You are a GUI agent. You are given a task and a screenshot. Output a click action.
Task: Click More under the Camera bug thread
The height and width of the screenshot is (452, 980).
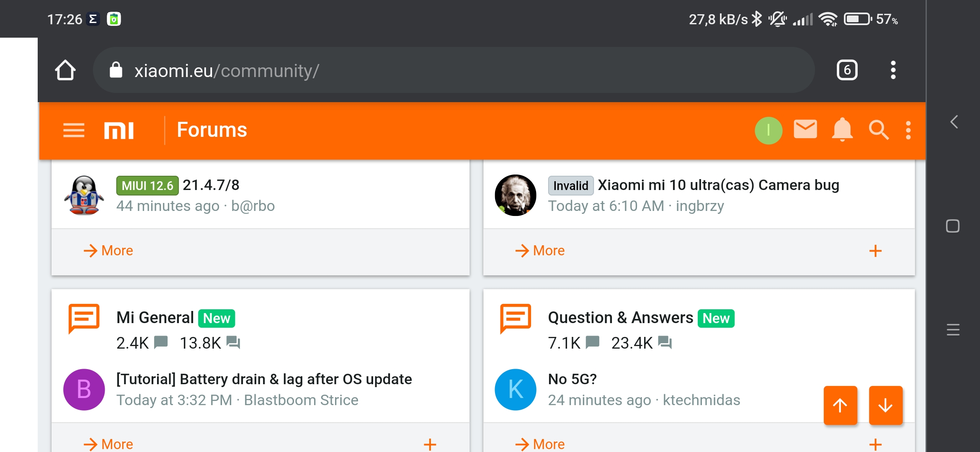point(540,251)
